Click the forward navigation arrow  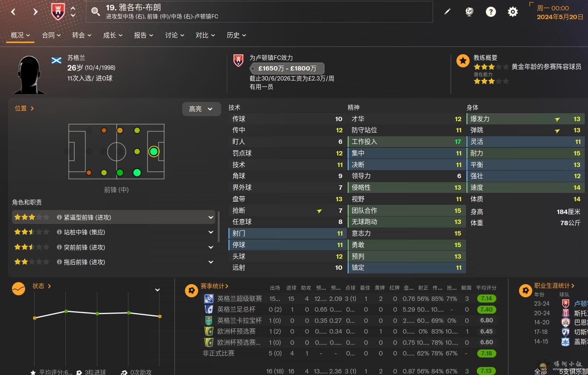click(35, 12)
